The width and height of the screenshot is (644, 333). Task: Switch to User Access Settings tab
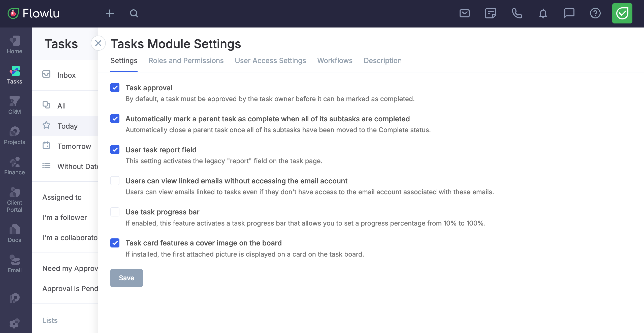coord(270,61)
